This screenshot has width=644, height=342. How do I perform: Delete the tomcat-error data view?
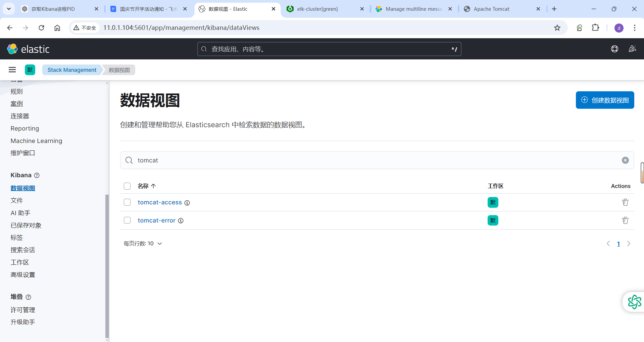click(625, 221)
